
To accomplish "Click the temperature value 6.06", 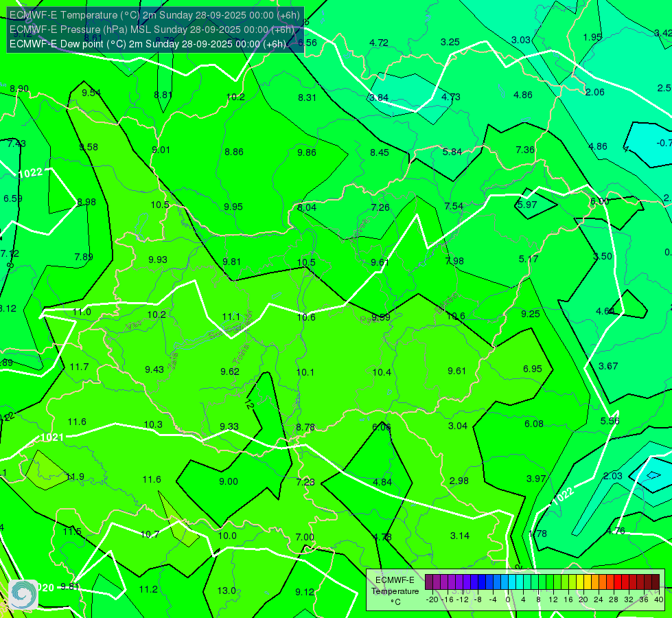I will (x=382, y=426).
